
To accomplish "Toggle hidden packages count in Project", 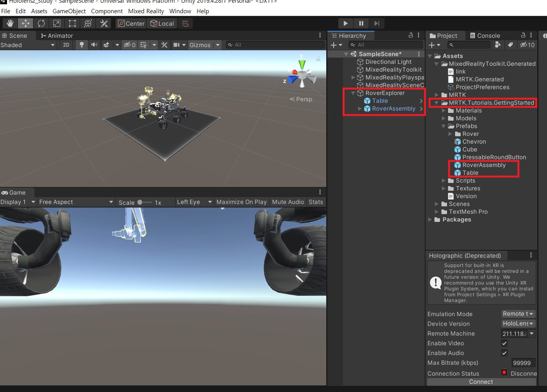I will tap(527, 45).
